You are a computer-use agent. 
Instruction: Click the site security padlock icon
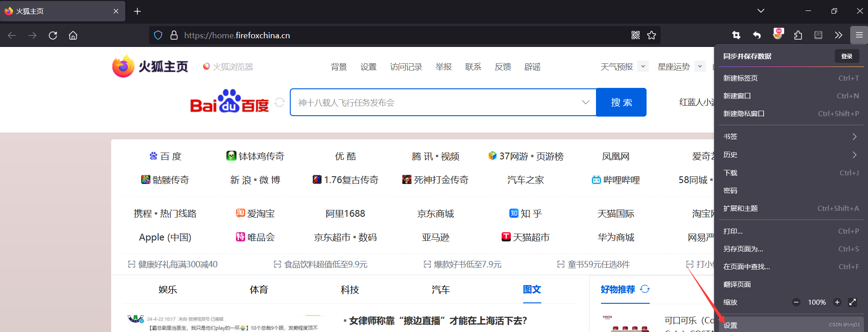(x=174, y=35)
